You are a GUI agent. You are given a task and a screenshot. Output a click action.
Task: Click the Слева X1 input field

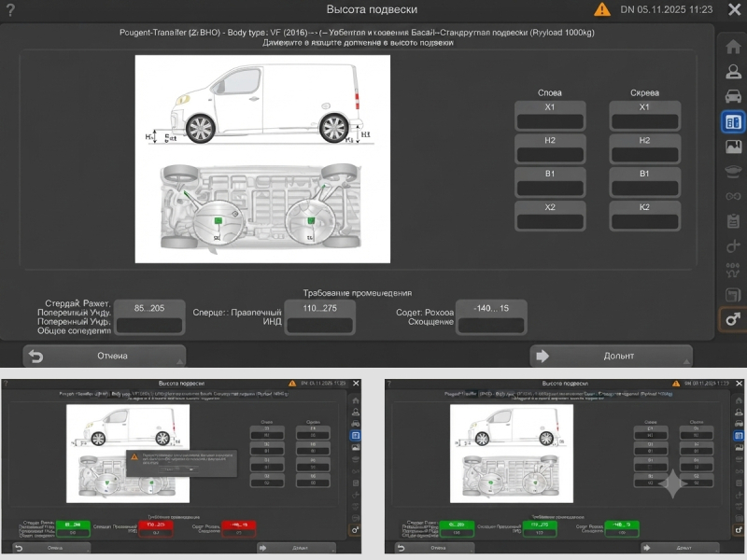tap(550, 122)
